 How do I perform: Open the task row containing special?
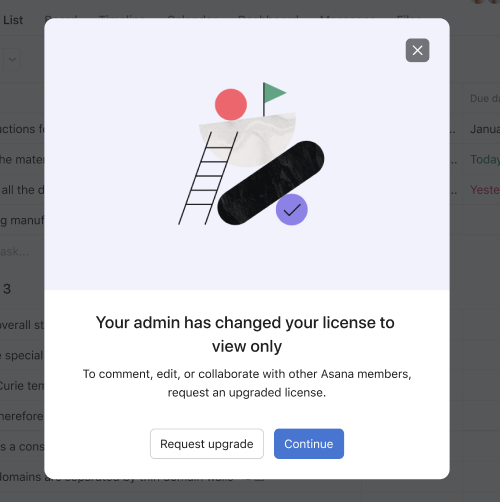(22, 355)
